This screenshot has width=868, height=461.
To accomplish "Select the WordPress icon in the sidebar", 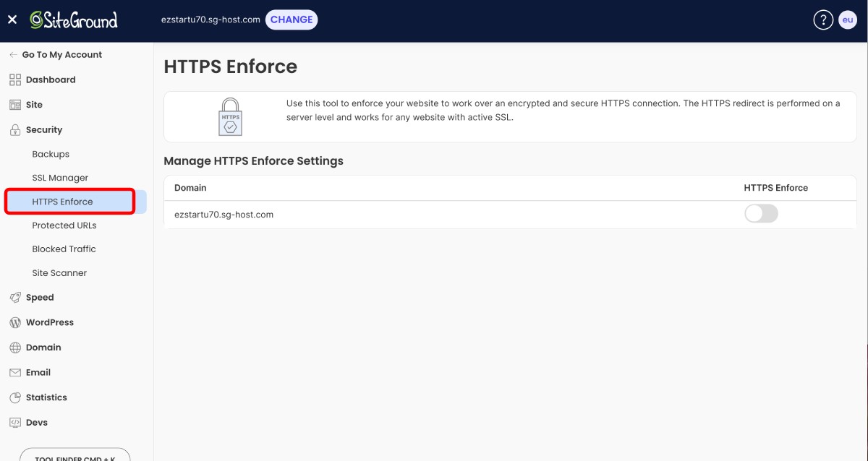I will click(x=14, y=322).
